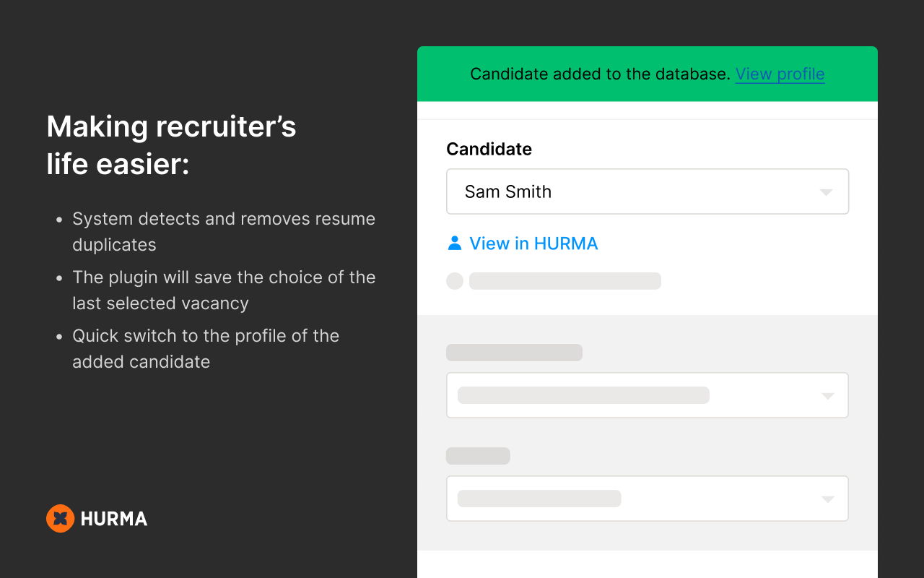Click the placeholder bar beside the gray circle
The width and height of the screenshot is (924, 578).
[565, 281]
